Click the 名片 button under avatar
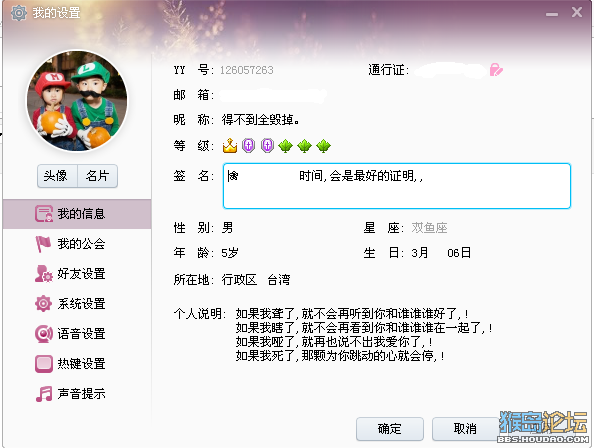 (97, 176)
